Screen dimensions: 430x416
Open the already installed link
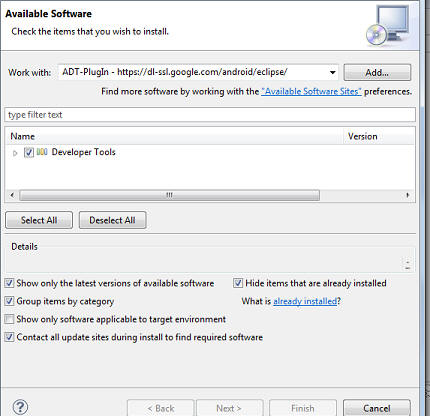305,301
